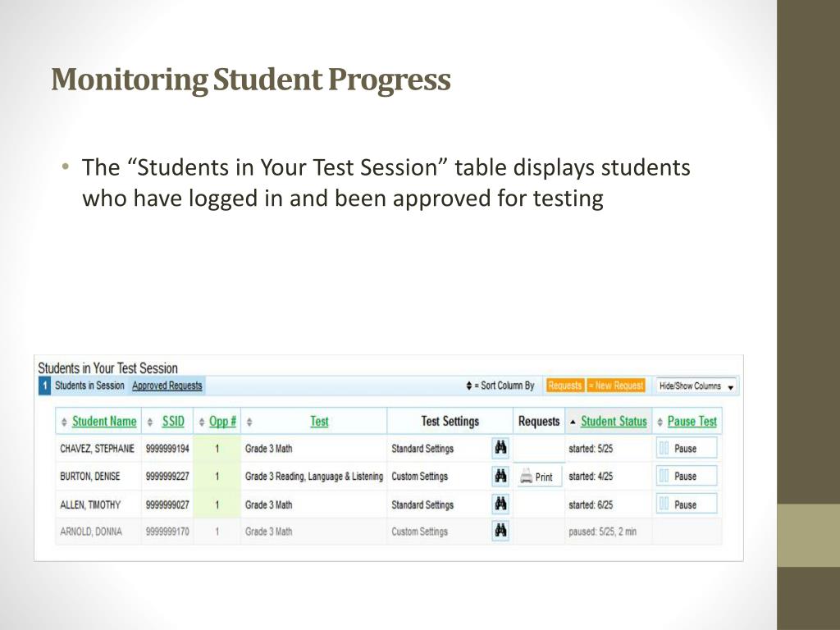840x630 pixels.
Task: Open binoculars icon for Arnold, Donna
Action: [500, 531]
